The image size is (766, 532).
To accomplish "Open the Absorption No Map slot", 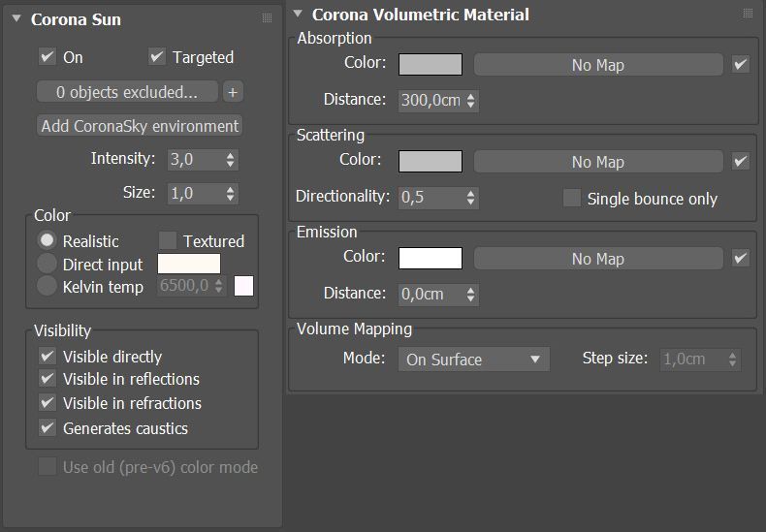I will 598,64.
